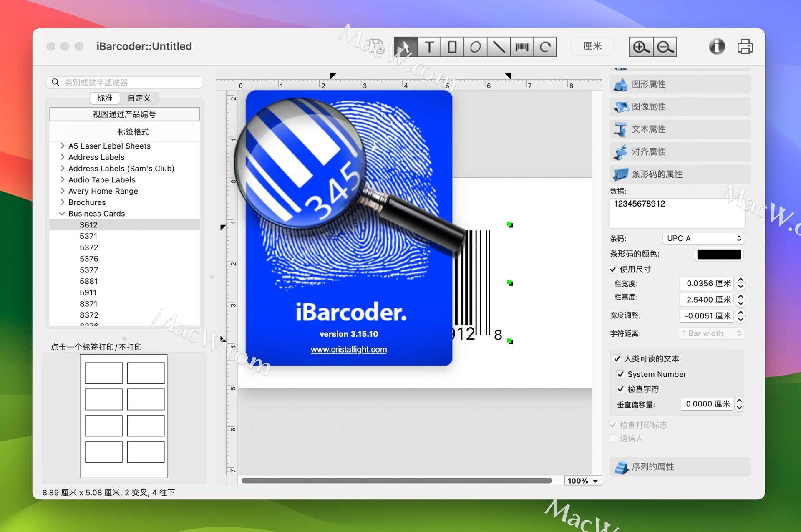Expand the Address Labels category
801x532 pixels.
pos(63,157)
